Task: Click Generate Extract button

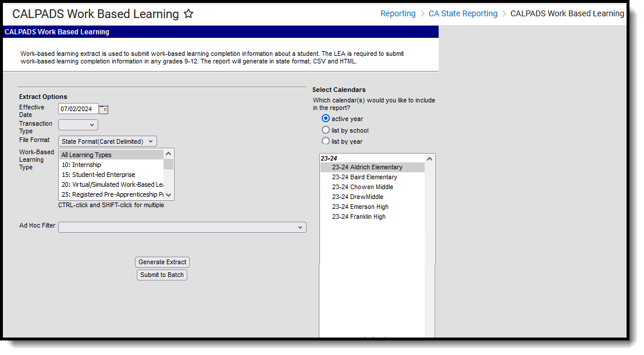Action: [x=162, y=262]
